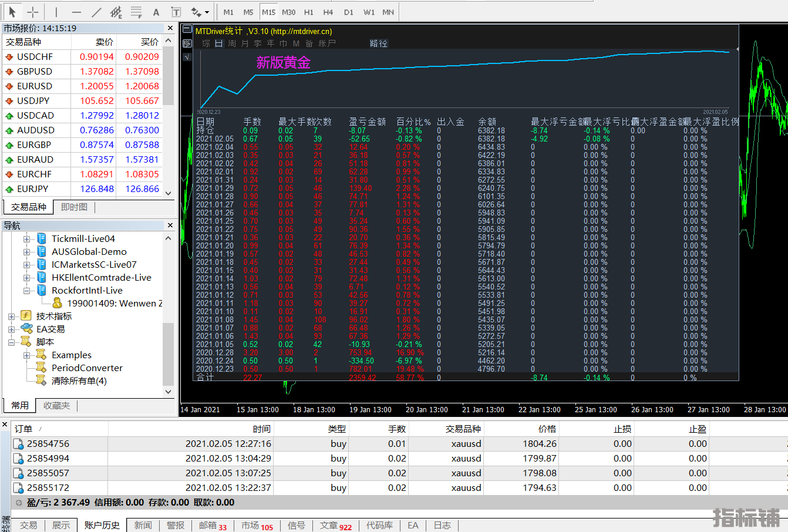Select the 年 yearly statistics view
788x532 pixels.
[x=271, y=43]
